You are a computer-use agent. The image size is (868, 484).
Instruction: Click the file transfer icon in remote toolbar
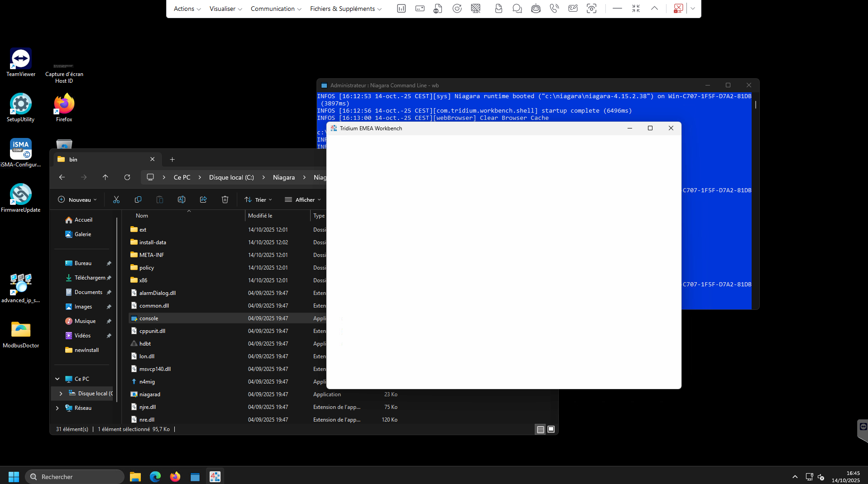438,9
